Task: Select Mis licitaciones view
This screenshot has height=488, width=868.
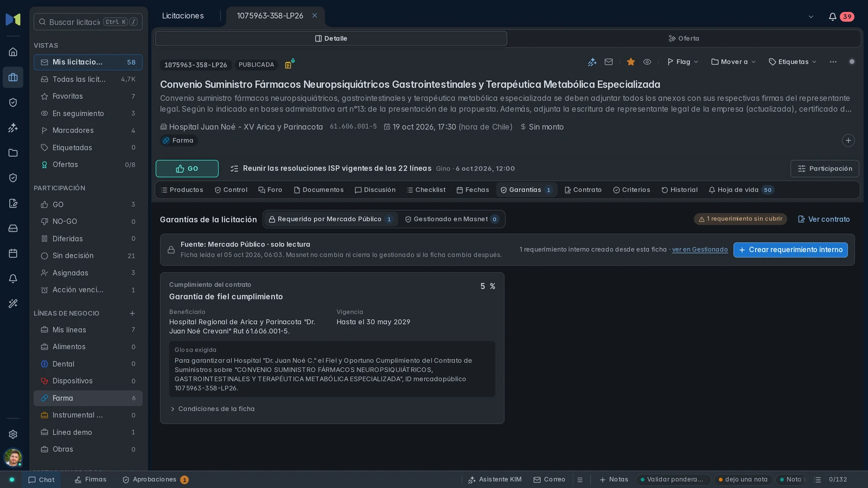Action: click(x=88, y=62)
